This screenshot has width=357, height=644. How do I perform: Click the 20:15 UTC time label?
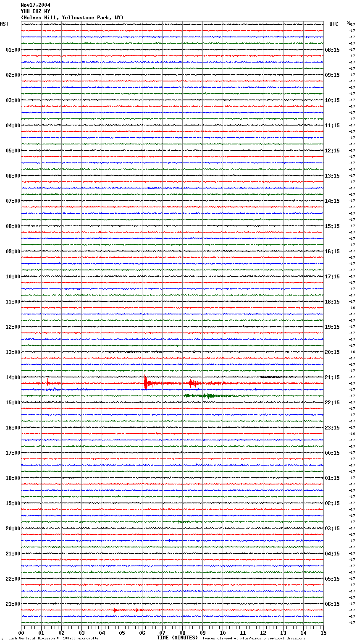(x=332, y=352)
